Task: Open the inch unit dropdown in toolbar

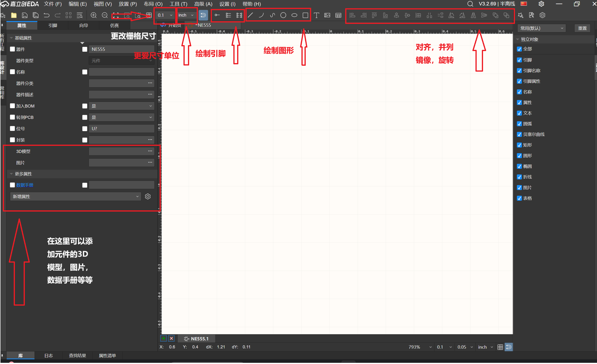Action: click(x=186, y=15)
